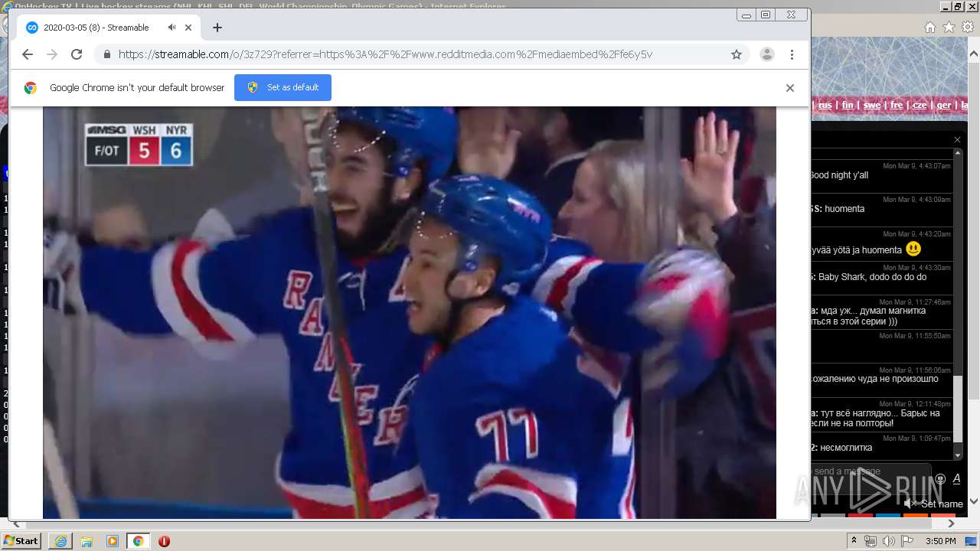Switch to Chrome in the taskbar
The width and height of the screenshot is (980, 551).
click(138, 541)
